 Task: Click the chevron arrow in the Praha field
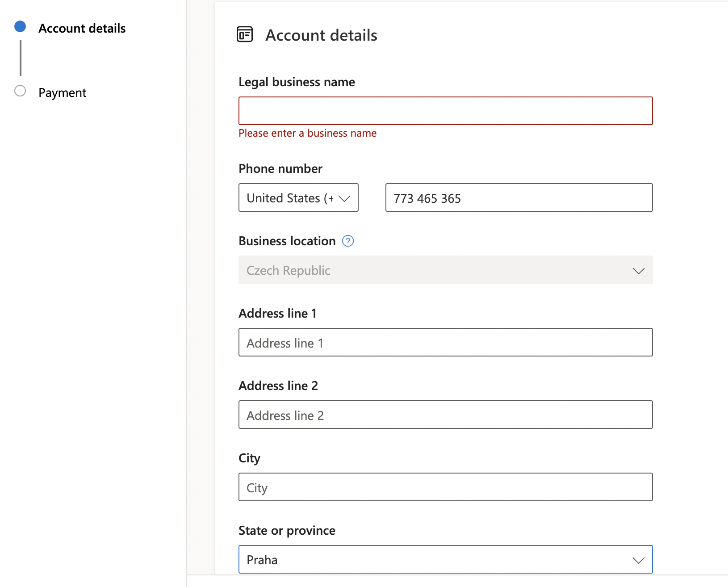pyautogui.click(x=638, y=560)
